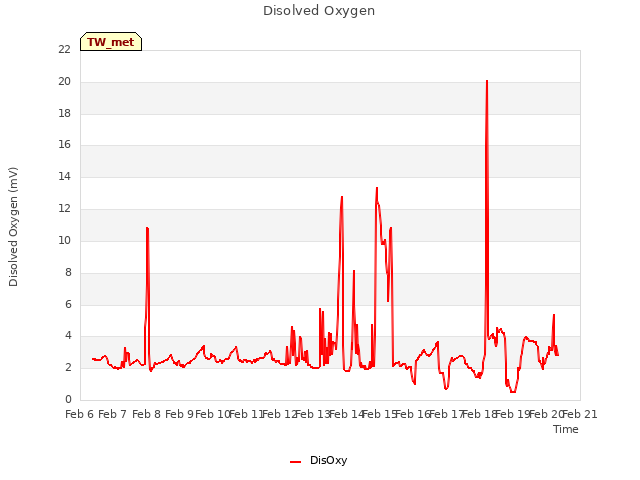Click the Feb 18 x-axis tick label
640x480 pixels.
pos(480,414)
